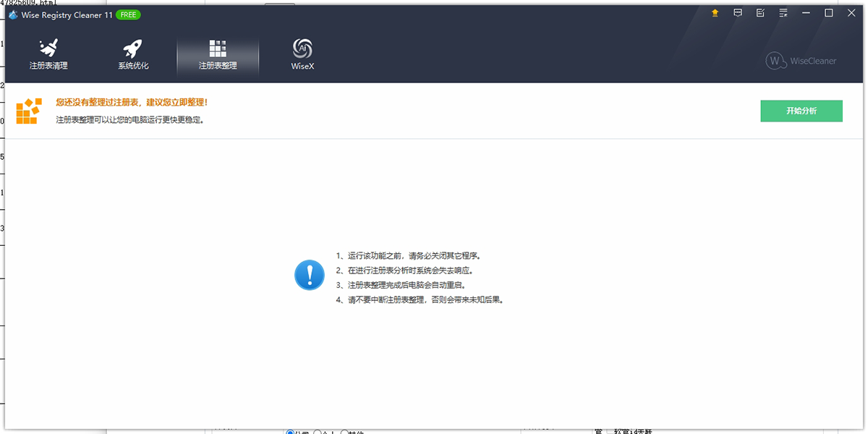Image resolution: width=868 pixels, height=434 pixels.
Task: Maximize the Wise Registry Cleaner window
Action: tap(829, 13)
